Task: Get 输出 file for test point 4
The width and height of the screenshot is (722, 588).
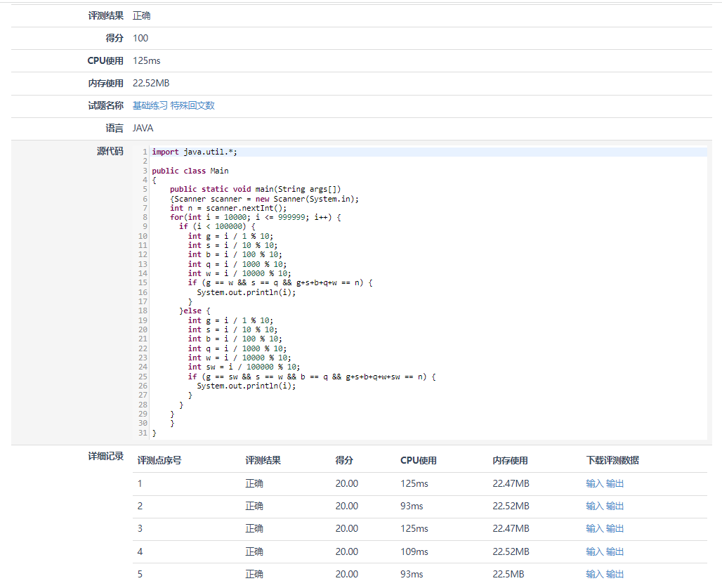Action: coord(615,551)
